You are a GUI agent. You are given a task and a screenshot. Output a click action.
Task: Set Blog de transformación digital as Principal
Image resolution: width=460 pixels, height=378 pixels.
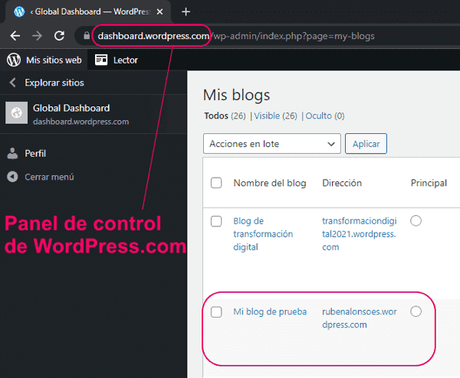tap(416, 221)
